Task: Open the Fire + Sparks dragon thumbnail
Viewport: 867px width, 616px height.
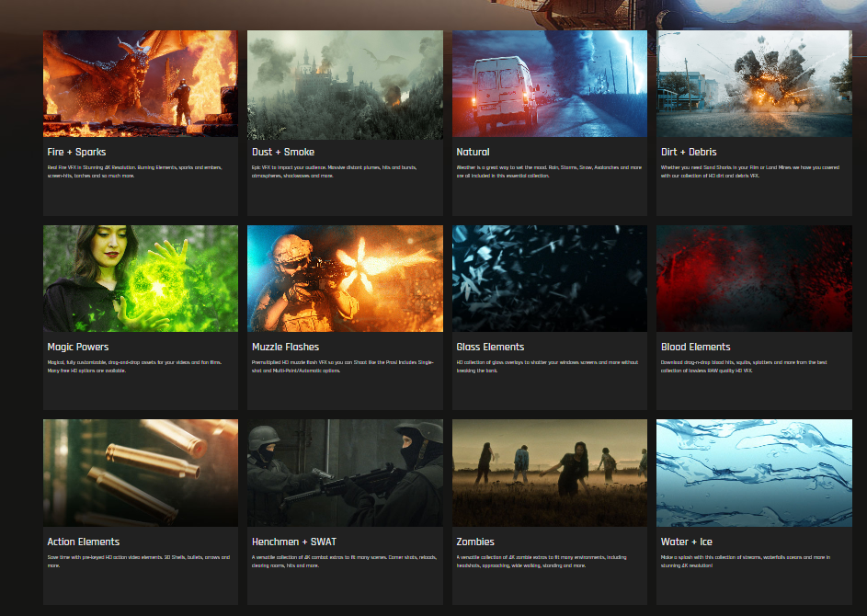Action: click(x=140, y=84)
